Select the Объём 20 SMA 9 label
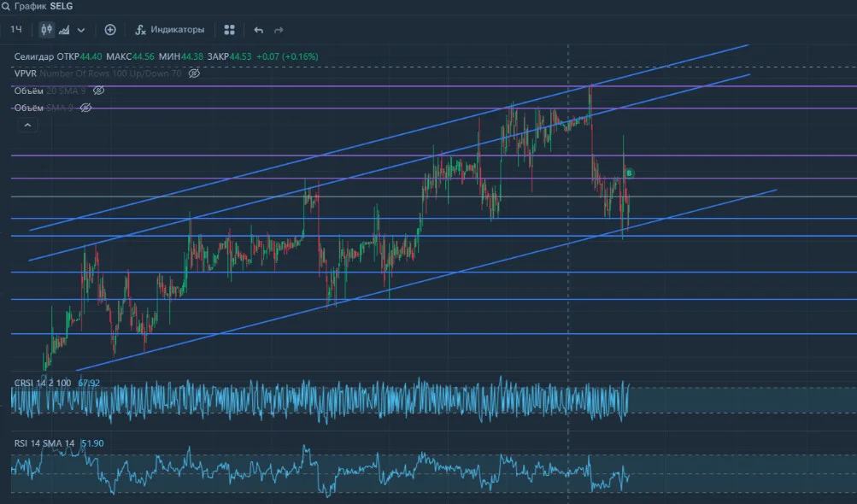 point(50,91)
